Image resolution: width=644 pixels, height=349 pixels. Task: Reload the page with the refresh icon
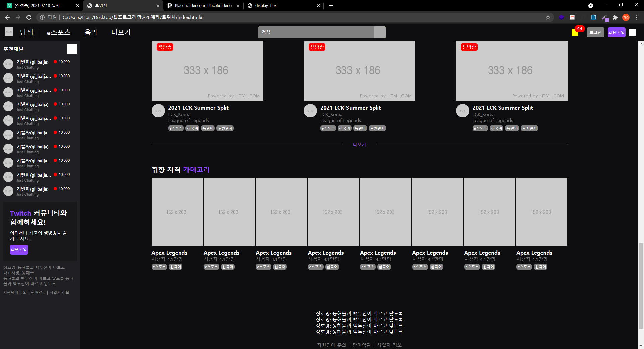29,17
